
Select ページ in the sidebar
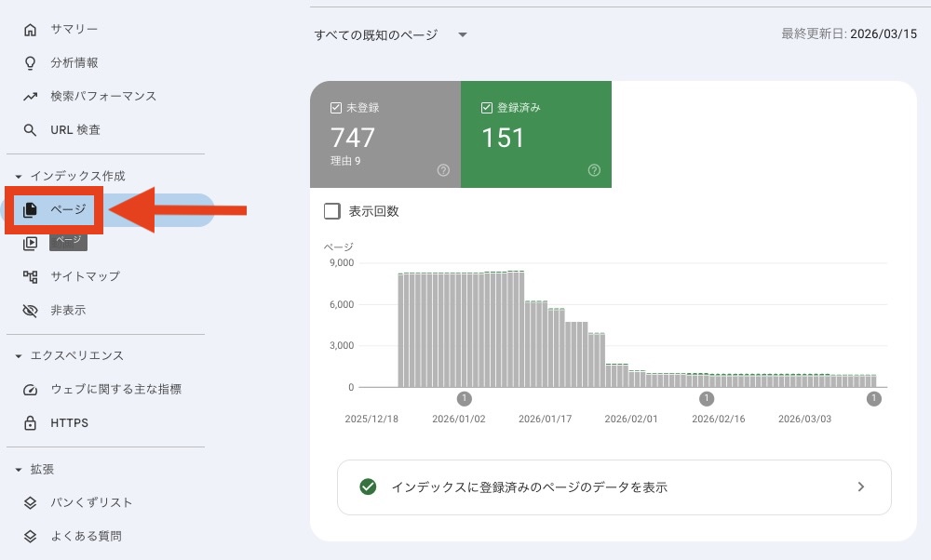pos(52,209)
